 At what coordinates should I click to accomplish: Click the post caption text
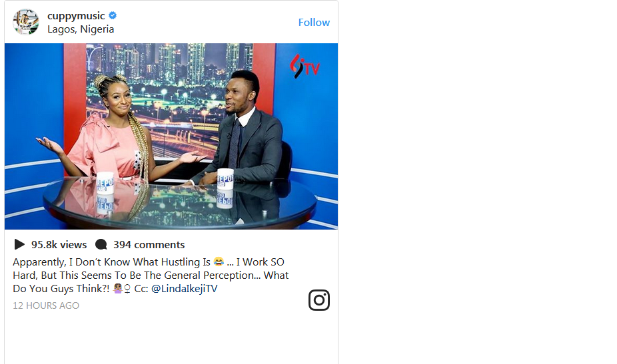151,275
